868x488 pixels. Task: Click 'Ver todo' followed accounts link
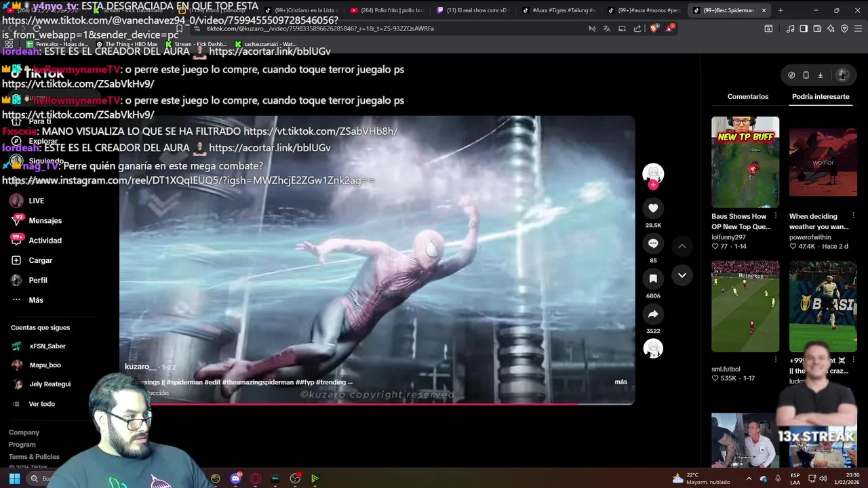pyautogui.click(x=41, y=404)
